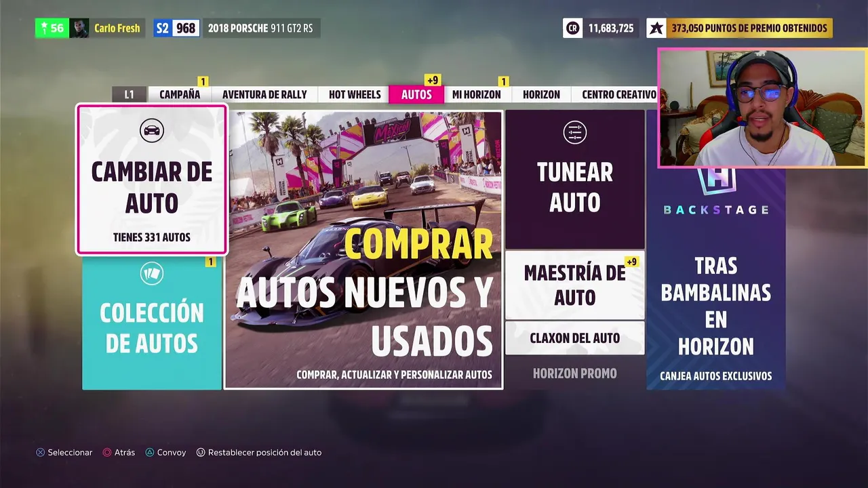Image resolution: width=868 pixels, height=488 pixels.
Task: Click the player avatar next to Carlo Fresh
Action: (x=79, y=28)
